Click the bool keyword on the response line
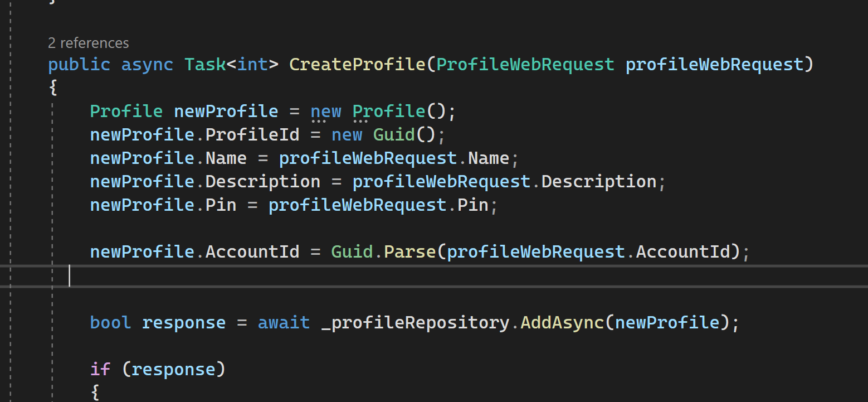This screenshot has width=868, height=402. [x=110, y=322]
